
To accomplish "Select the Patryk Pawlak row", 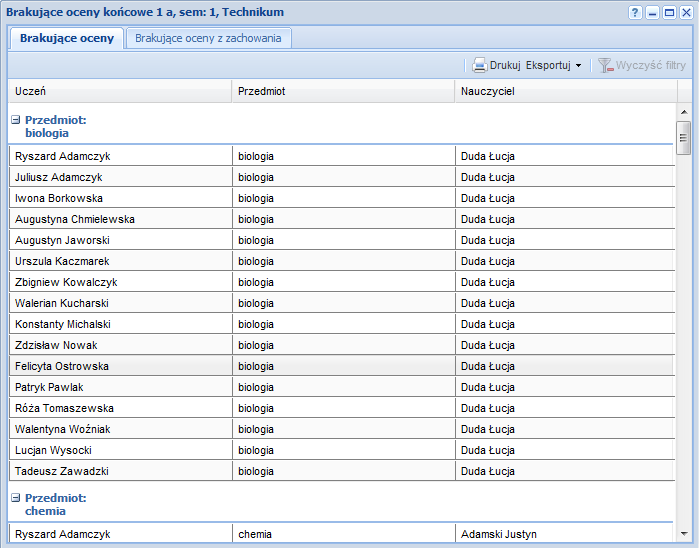I will click(x=342, y=387).
